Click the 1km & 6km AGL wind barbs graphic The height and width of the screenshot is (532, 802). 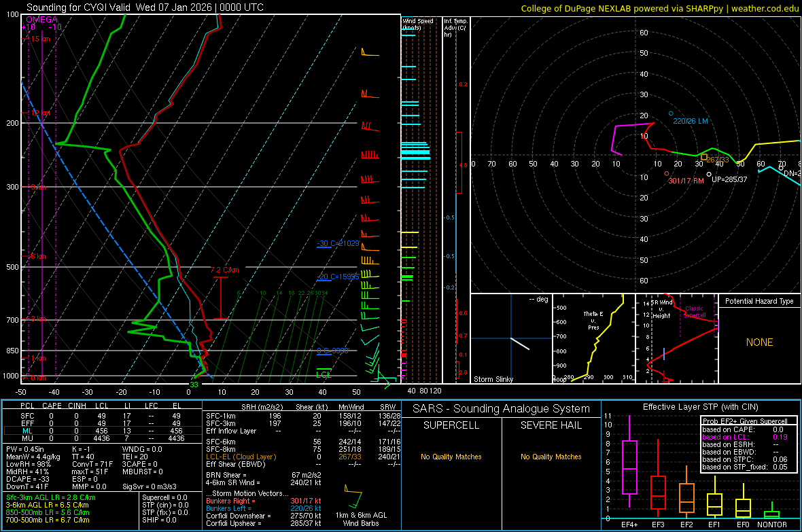click(x=353, y=496)
